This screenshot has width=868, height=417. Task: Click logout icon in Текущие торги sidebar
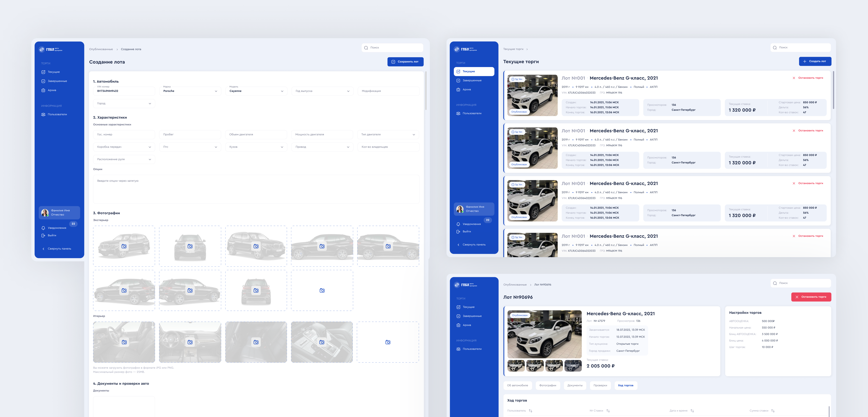[458, 232]
